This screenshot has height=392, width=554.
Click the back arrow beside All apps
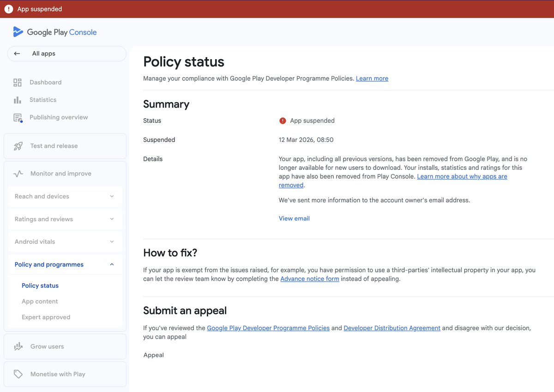[17, 54]
